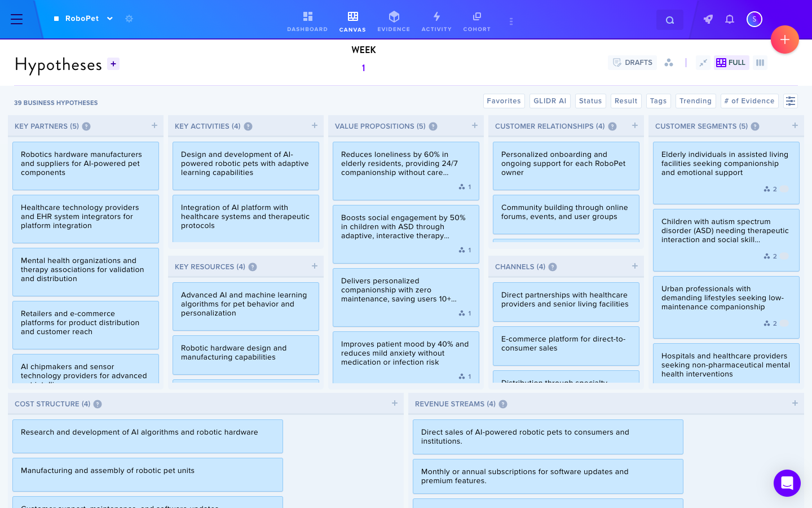
Task: Toggle the Tags filter
Action: click(x=659, y=101)
